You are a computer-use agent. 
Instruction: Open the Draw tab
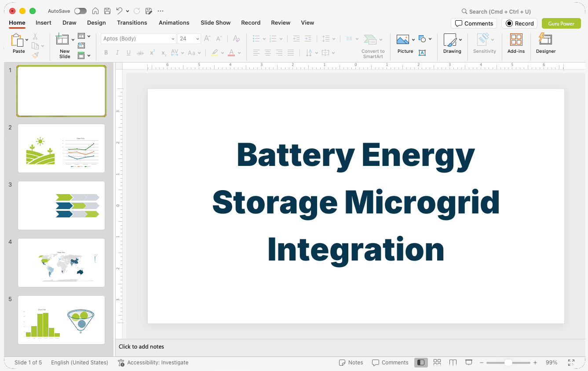click(x=69, y=23)
